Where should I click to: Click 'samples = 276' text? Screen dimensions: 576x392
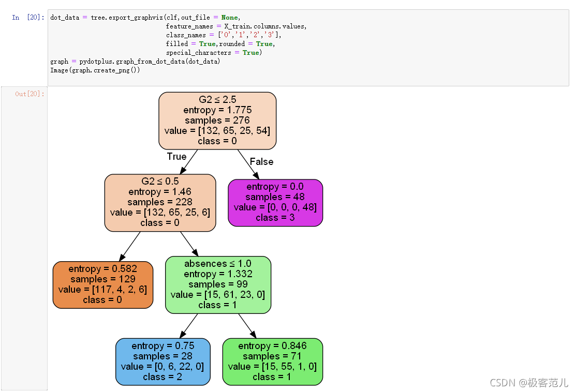click(217, 120)
